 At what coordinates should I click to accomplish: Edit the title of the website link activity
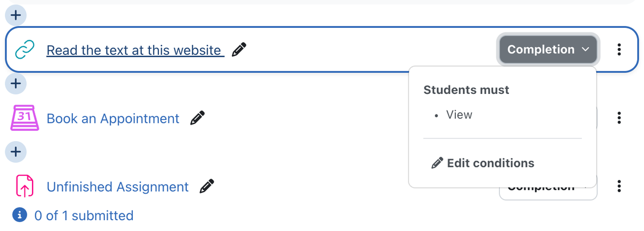coord(240,49)
